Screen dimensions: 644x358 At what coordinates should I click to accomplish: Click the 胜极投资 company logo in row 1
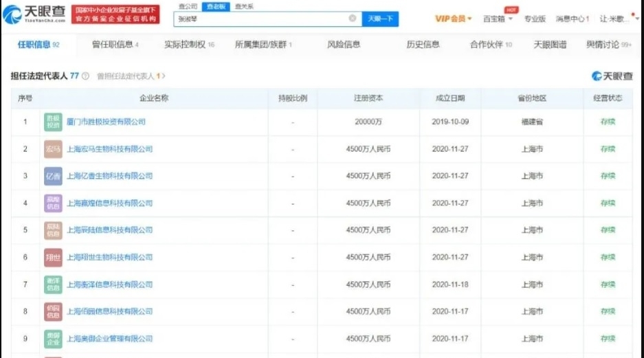point(53,122)
